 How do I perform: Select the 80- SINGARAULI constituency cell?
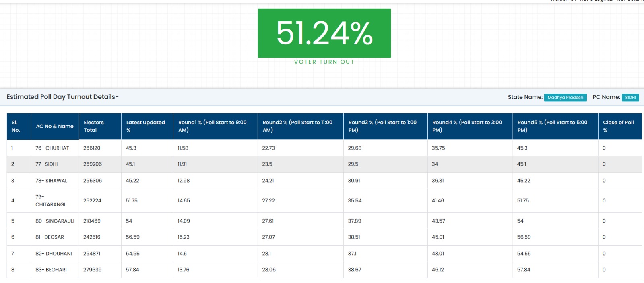tap(55, 221)
